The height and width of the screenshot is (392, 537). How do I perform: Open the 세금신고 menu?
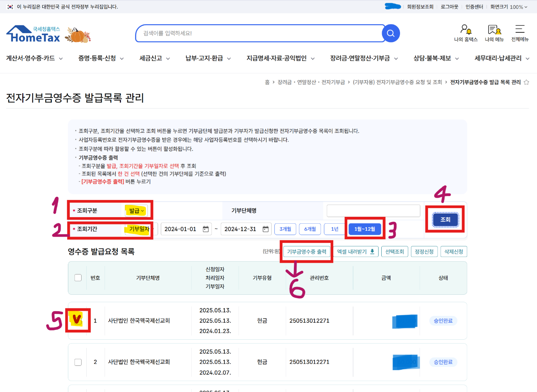[x=151, y=58]
